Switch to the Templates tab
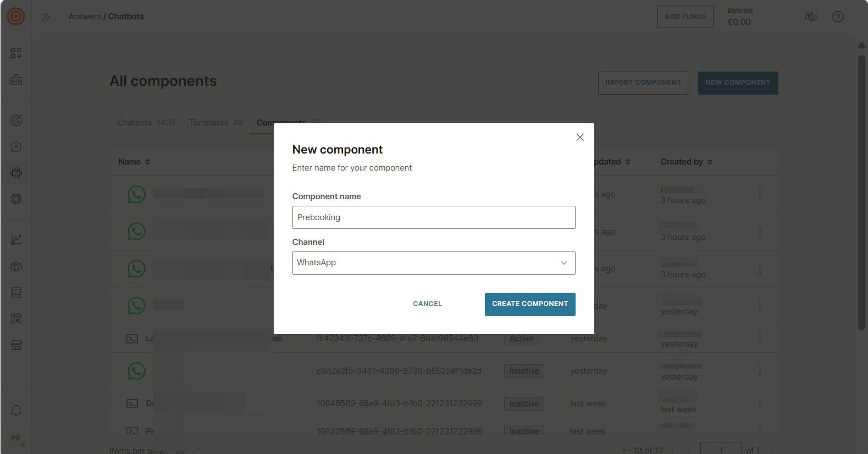 [216, 123]
